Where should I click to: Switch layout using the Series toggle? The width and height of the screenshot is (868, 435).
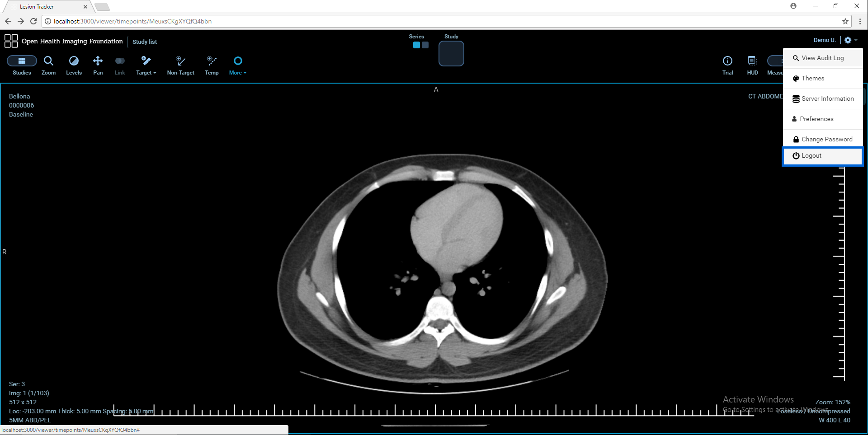click(x=420, y=45)
